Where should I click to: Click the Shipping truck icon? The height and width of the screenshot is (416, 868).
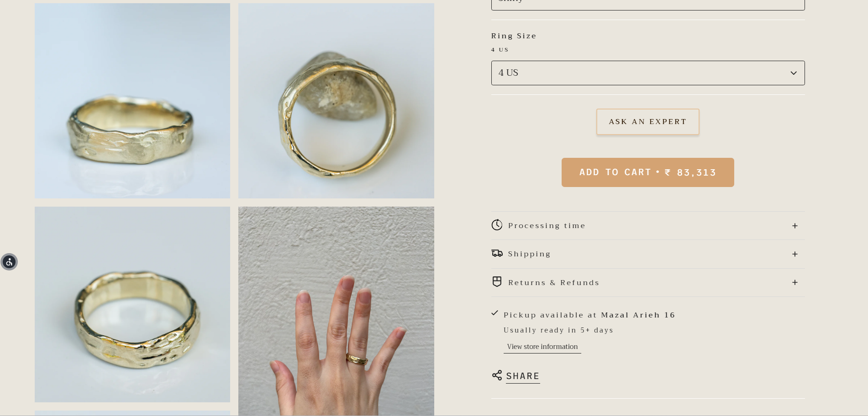[x=497, y=253]
